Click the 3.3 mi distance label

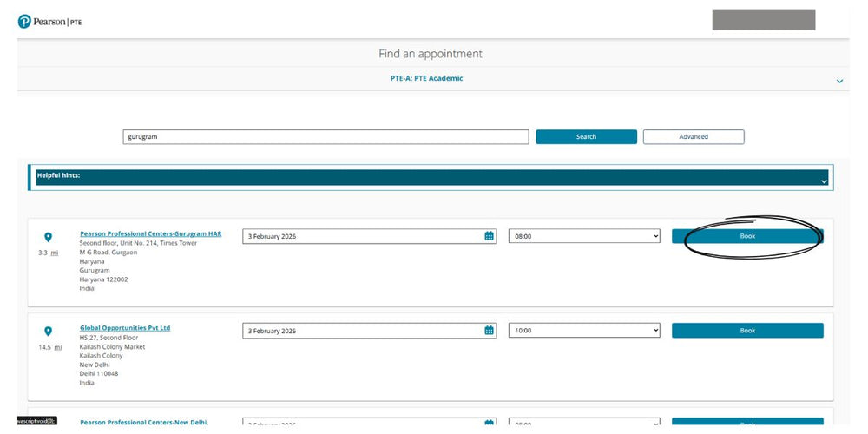click(48, 253)
